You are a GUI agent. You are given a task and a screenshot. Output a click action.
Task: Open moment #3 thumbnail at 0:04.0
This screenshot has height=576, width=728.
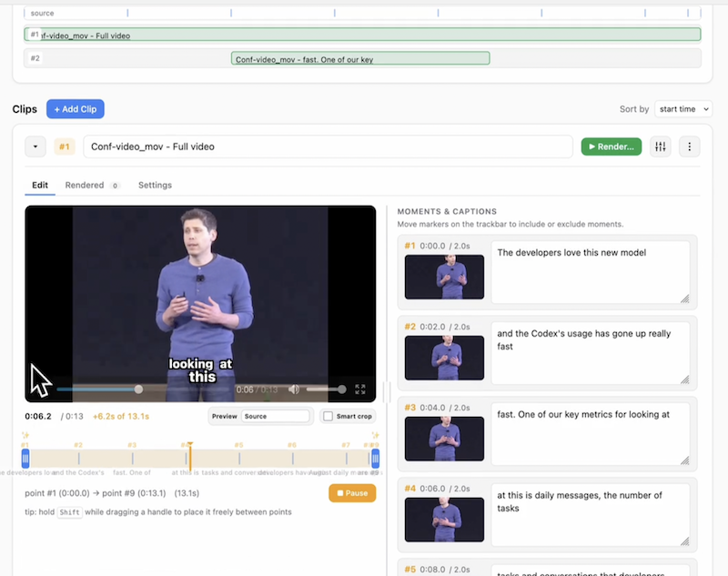coord(444,439)
